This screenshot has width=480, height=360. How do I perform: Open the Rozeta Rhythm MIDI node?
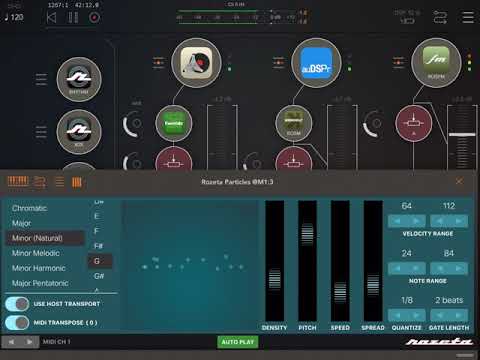(79, 79)
